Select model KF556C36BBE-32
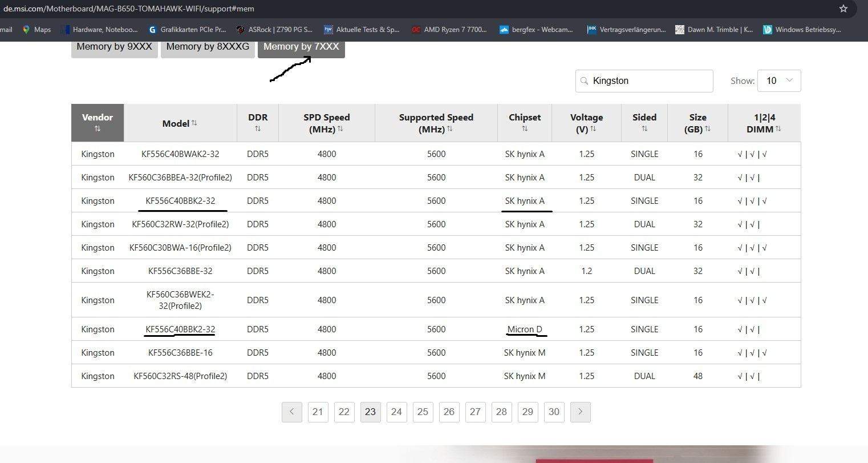 pos(180,271)
